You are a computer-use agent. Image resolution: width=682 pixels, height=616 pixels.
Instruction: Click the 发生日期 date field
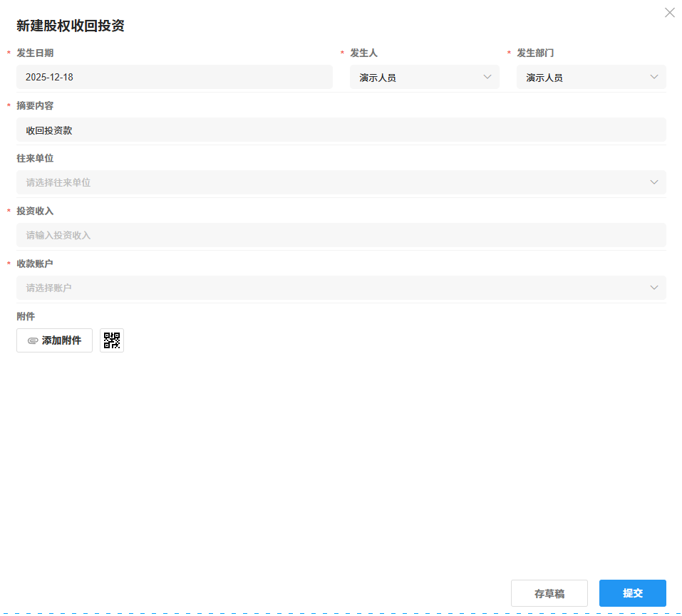pos(174,76)
